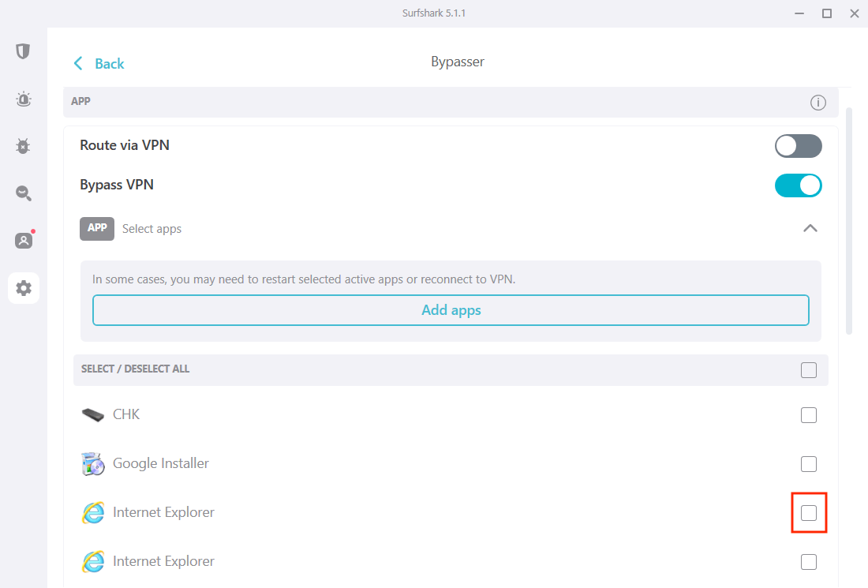The width and height of the screenshot is (868, 588).
Task: Open the Surfshark Alert feature
Action: pyautogui.click(x=23, y=99)
